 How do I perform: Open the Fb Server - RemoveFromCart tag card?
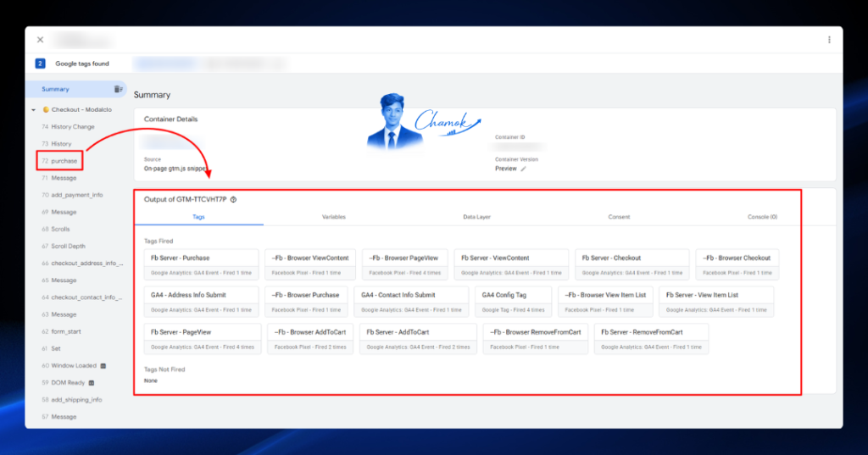[x=651, y=339]
